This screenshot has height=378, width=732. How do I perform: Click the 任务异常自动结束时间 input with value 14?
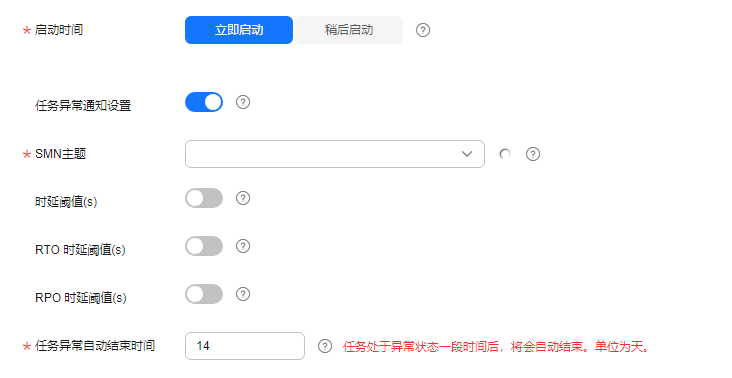click(245, 346)
